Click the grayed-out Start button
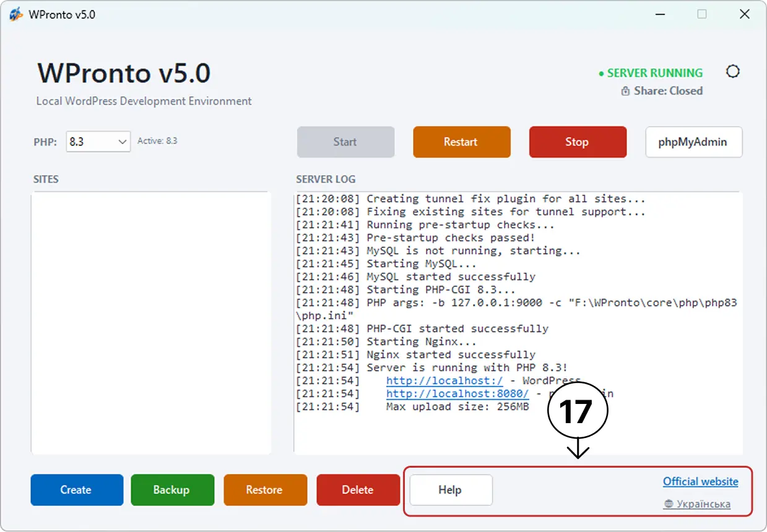Screen dimensions: 767x532 point(345,142)
